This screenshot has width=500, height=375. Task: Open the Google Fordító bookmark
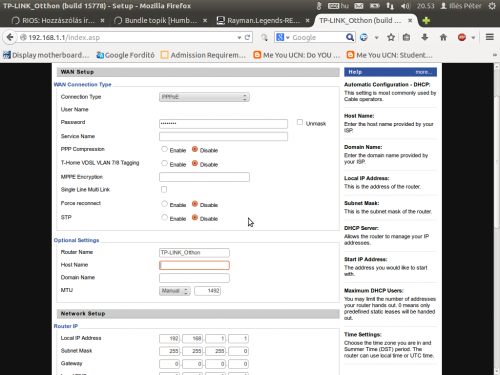(125, 55)
